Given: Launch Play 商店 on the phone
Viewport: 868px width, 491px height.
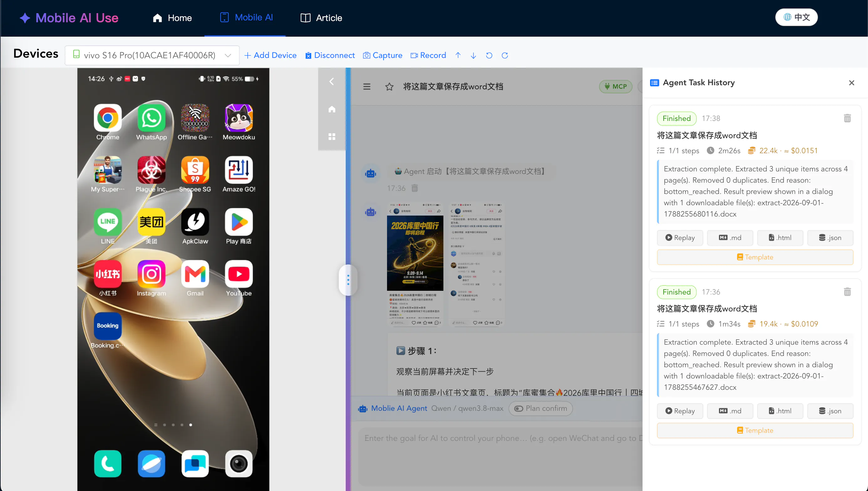Looking at the screenshot, I should 239,222.
